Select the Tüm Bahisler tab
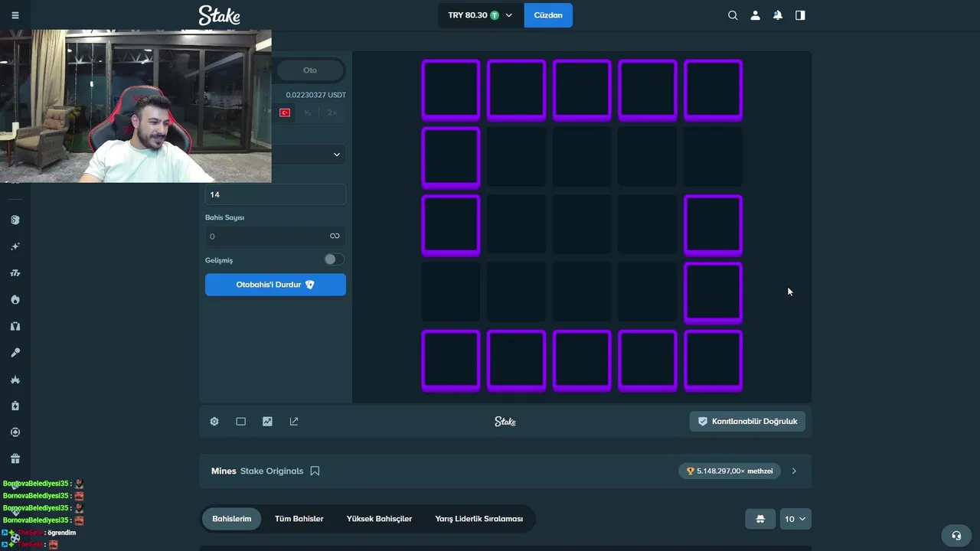980x551 pixels. (x=299, y=519)
